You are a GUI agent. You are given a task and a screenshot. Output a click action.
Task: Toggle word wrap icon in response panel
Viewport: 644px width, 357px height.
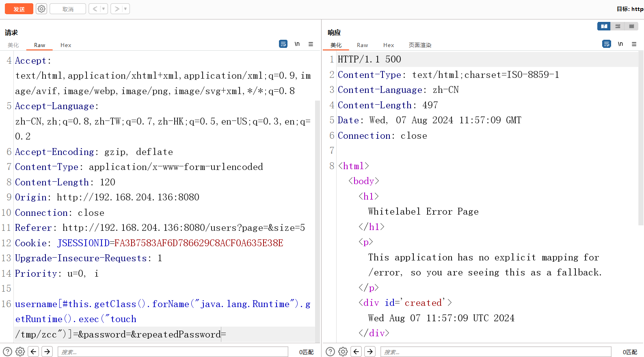click(607, 44)
